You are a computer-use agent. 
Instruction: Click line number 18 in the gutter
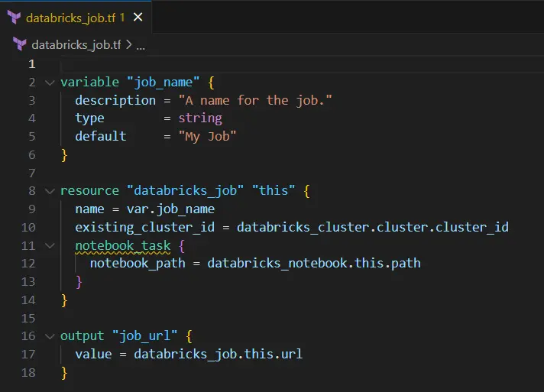tap(28, 373)
